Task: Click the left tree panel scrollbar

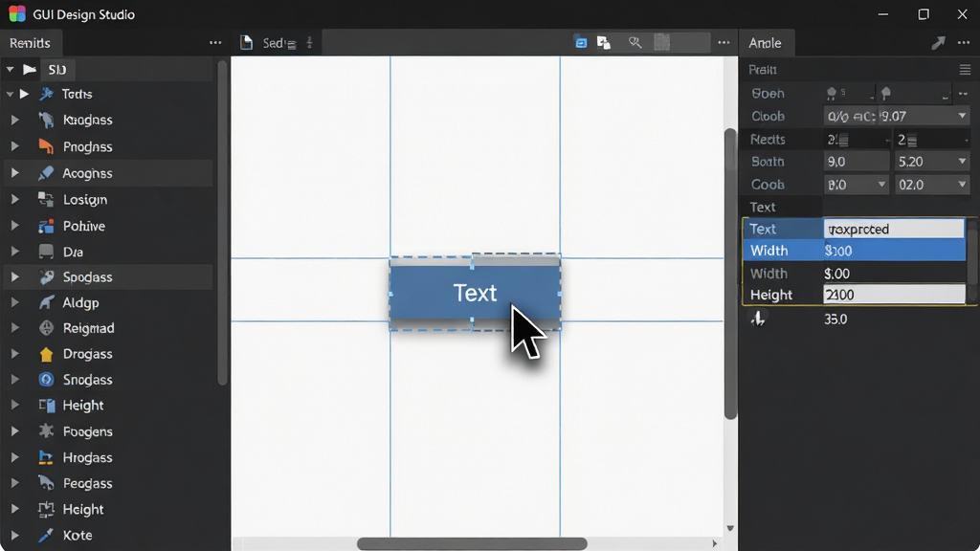Action: [222, 223]
